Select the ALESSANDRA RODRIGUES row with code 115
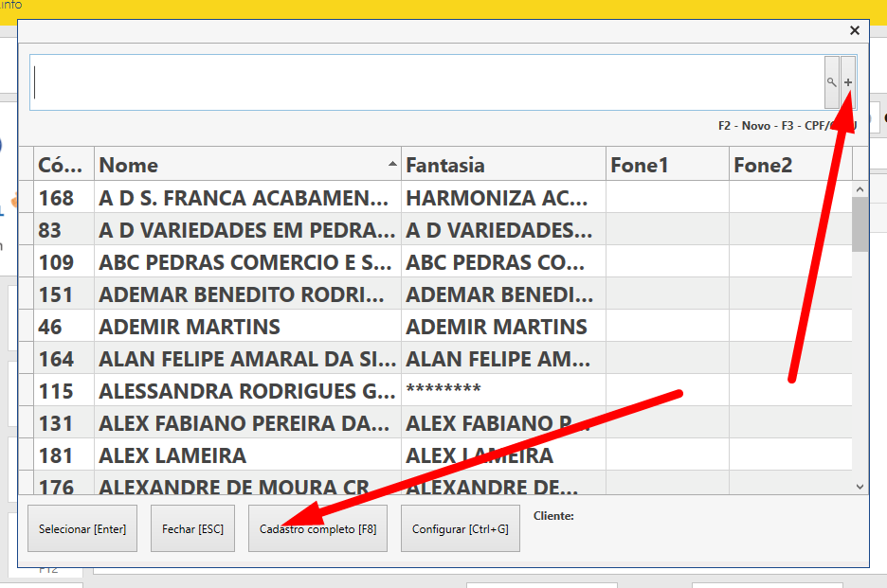 (246, 391)
